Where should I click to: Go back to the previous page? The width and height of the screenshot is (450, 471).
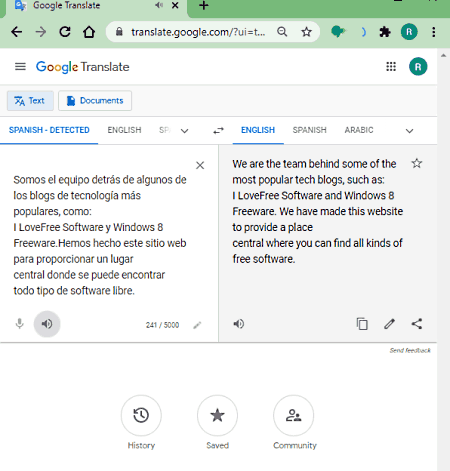pyautogui.click(x=17, y=32)
